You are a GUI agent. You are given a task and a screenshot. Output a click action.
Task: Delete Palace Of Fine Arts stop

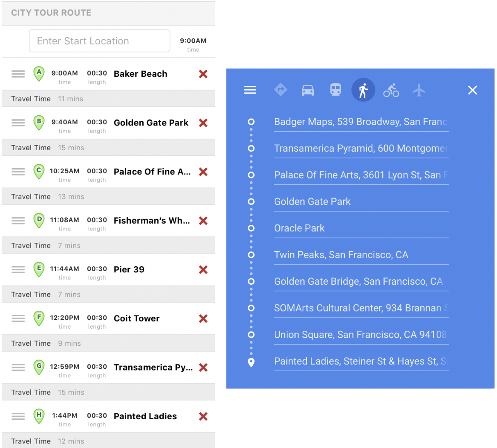203,171
